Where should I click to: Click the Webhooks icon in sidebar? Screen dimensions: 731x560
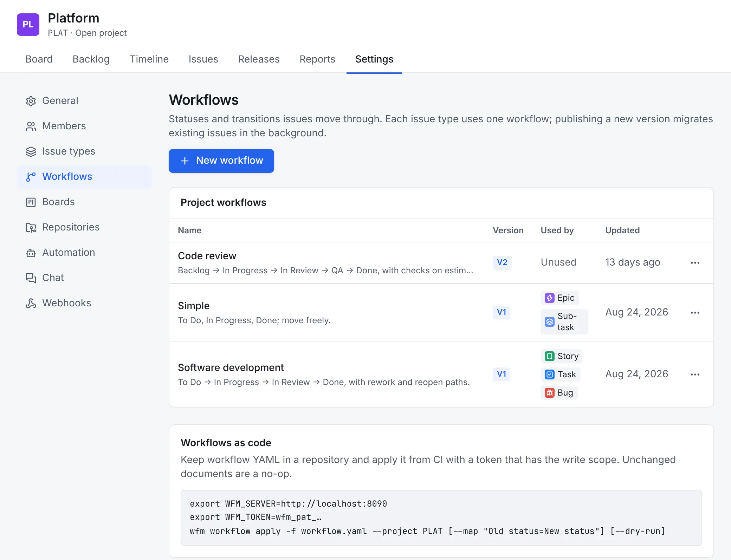tap(31, 304)
